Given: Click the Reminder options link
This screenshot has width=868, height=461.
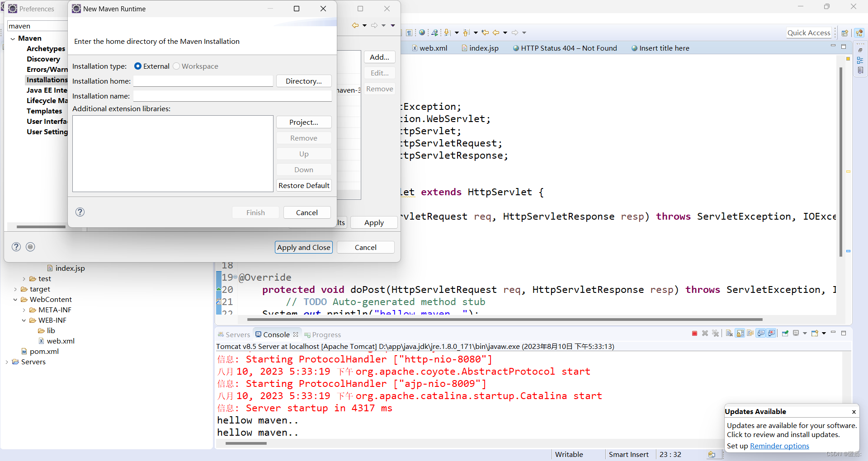Looking at the screenshot, I should coord(779,446).
